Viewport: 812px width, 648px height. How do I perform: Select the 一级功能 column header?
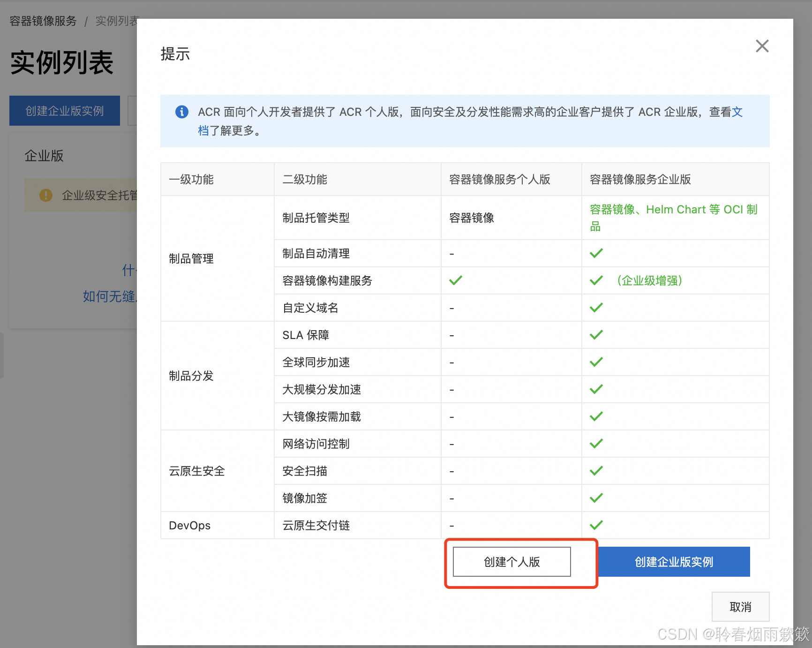point(217,179)
